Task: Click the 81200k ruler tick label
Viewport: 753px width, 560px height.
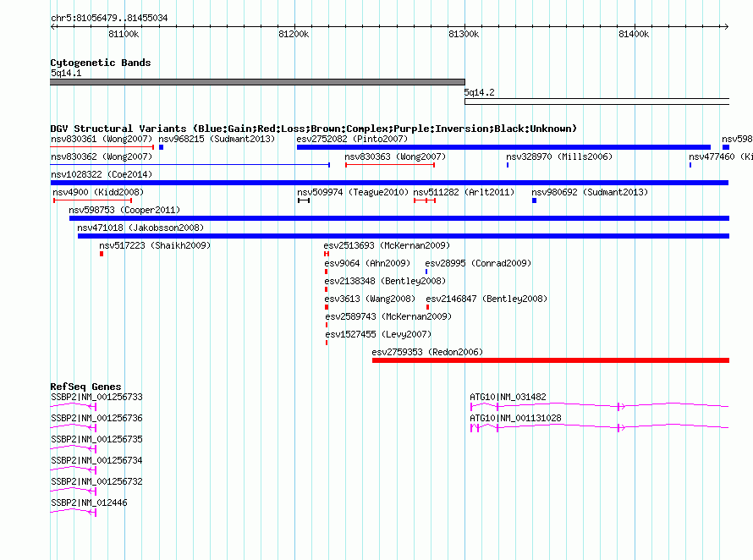Action: tap(294, 34)
